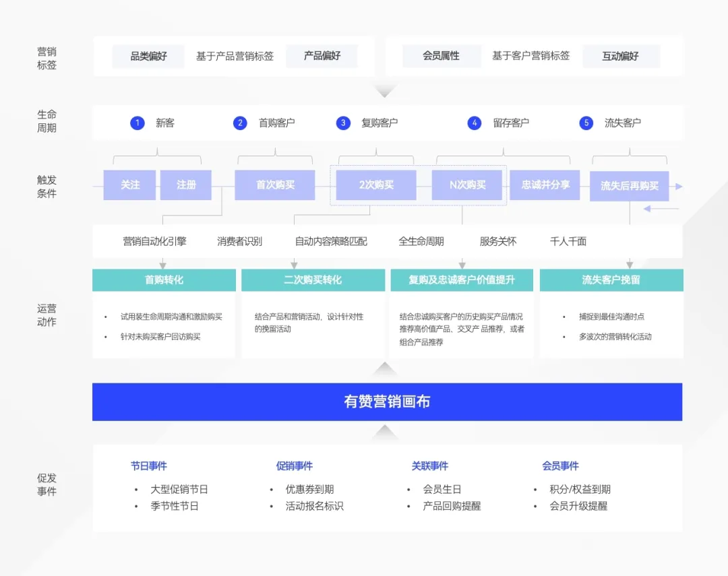Click the 留存客户 lifecycle label

(511, 123)
